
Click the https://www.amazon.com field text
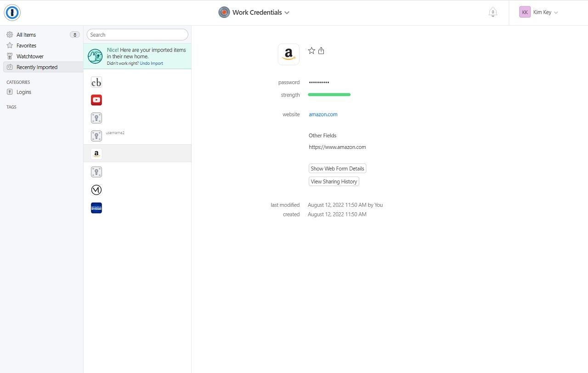tap(337, 147)
